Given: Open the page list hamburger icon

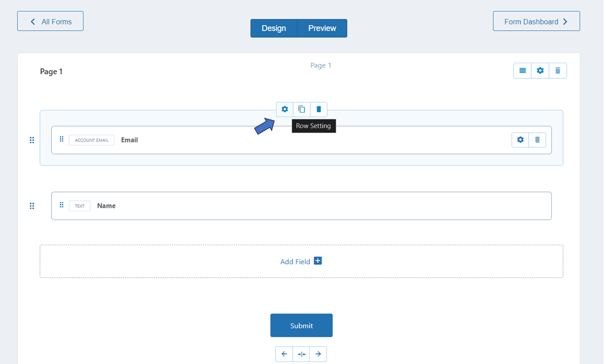Looking at the screenshot, I should 522,71.
